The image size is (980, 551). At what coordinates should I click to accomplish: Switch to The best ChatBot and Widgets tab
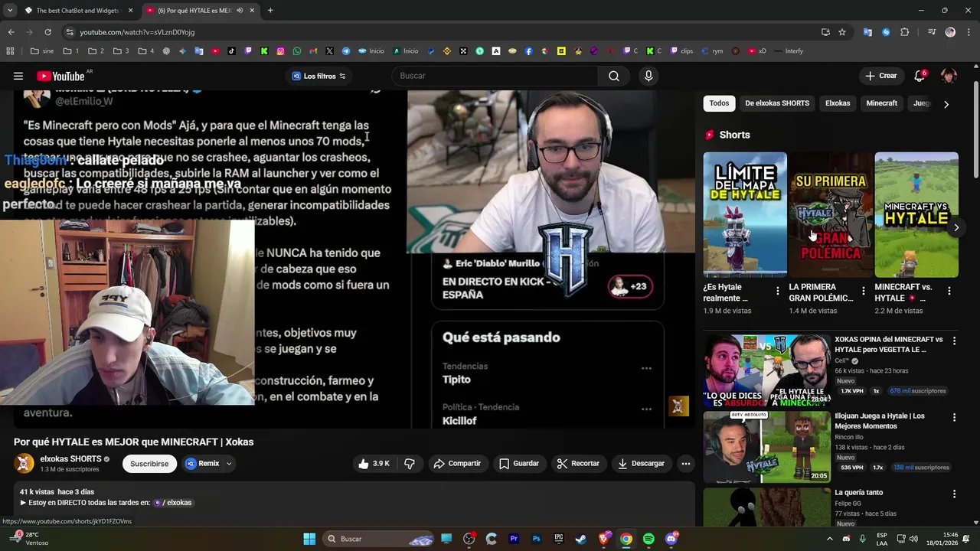click(x=80, y=11)
